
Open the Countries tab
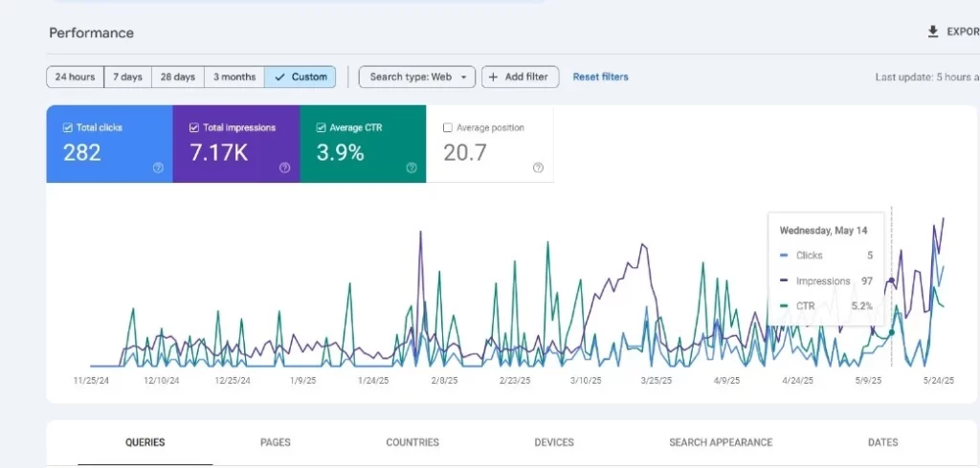[412, 442]
